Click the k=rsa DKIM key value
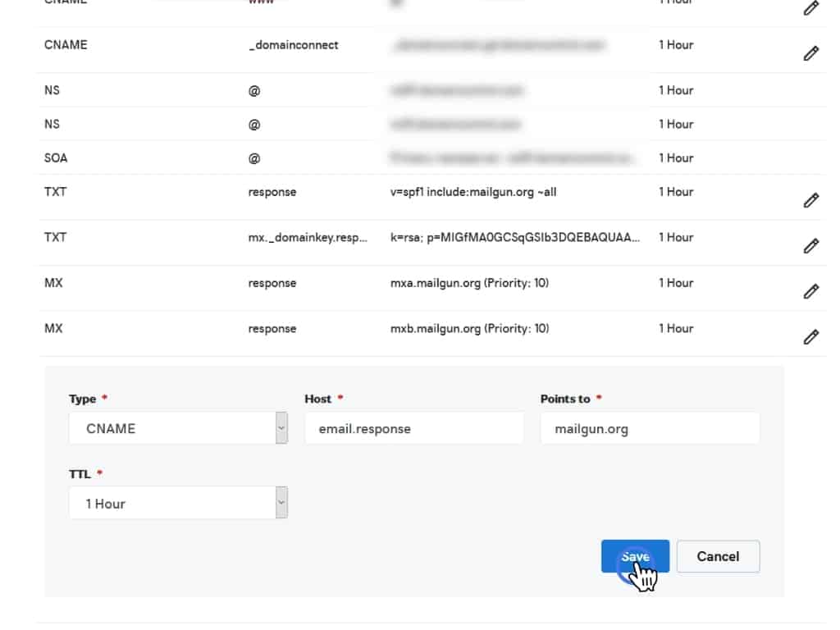 click(515, 237)
